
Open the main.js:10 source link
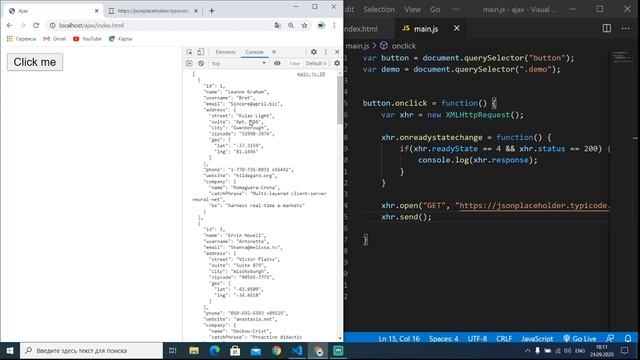tap(311, 74)
